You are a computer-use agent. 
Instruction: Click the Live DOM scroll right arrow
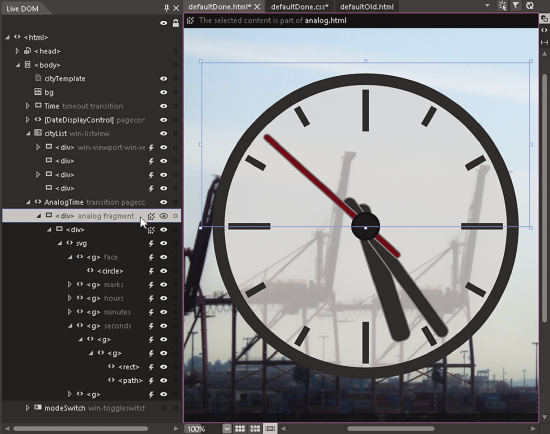tap(176, 428)
